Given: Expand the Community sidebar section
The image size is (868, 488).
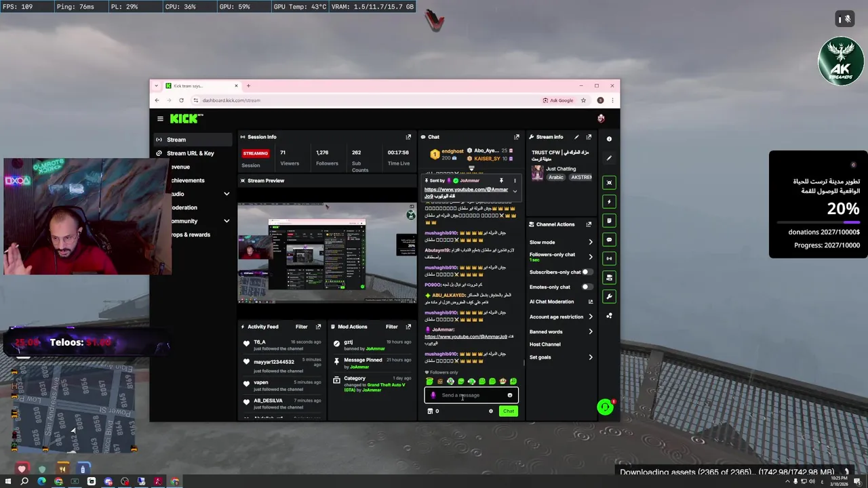Looking at the screenshot, I should [x=226, y=221].
